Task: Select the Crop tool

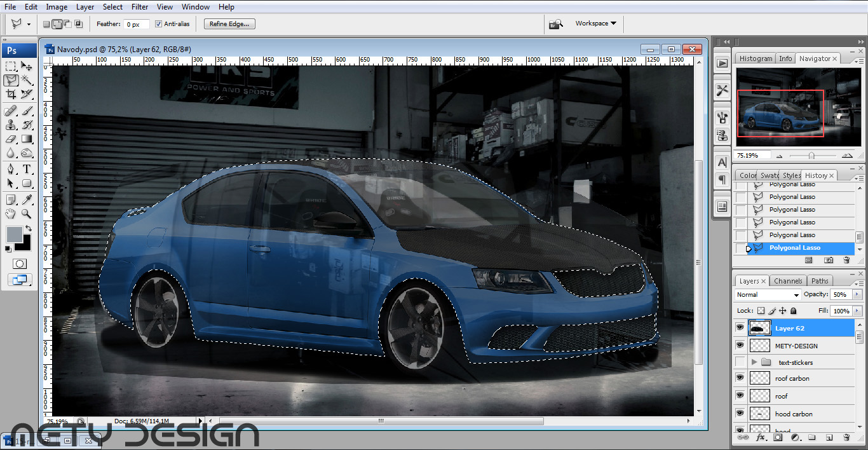Action: tap(11, 94)
